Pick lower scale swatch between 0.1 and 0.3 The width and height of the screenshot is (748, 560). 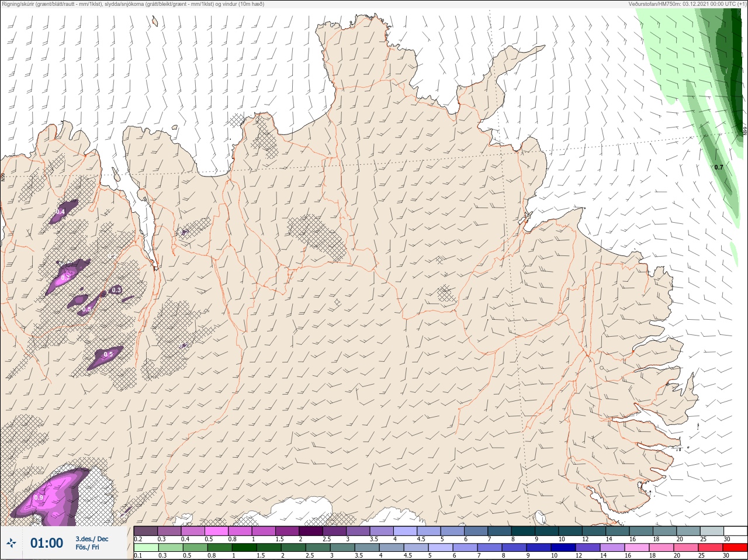(x=146, y=548)
